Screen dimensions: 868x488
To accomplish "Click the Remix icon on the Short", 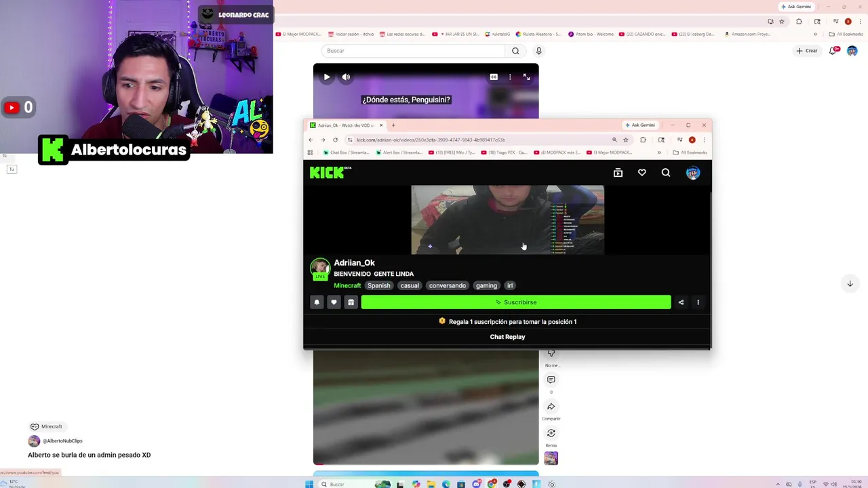I will [551, 433].
